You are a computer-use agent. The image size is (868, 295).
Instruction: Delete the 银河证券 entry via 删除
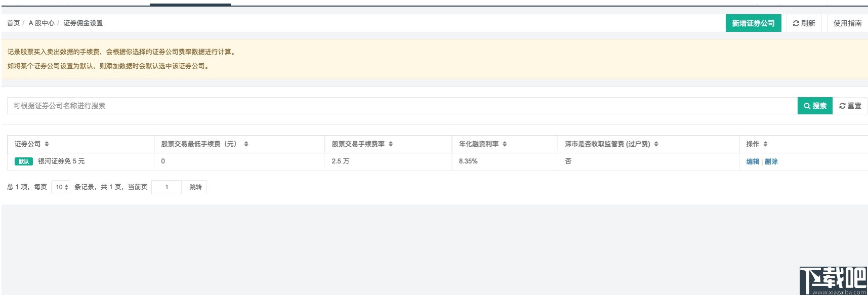[771, 162]
